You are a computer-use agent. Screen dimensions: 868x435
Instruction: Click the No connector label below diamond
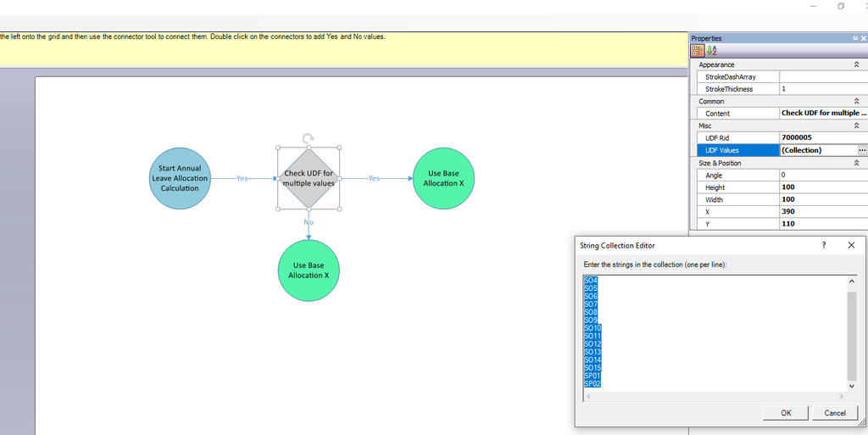click(x=309, y=222)
